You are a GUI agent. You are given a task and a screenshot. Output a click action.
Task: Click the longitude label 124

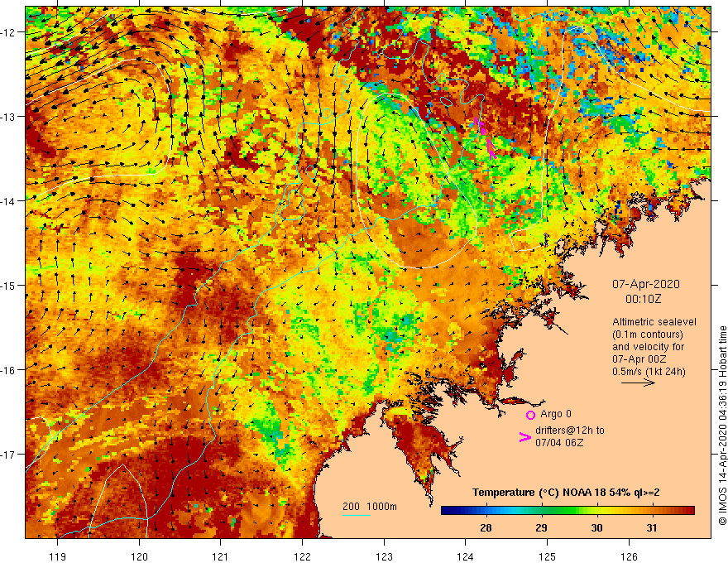[466, 556]
